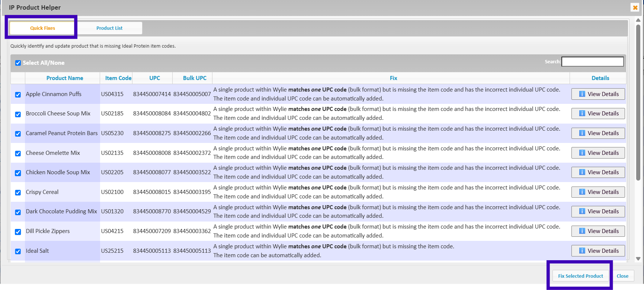Click info icon for Apple Cinnamon Puffs

click(x=582, y=94)
